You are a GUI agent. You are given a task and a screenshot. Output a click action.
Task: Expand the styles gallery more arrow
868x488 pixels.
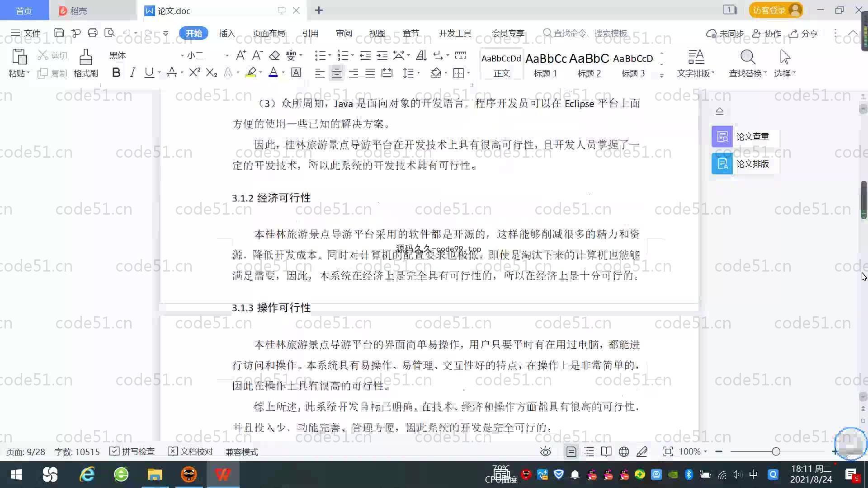point(661,75)
